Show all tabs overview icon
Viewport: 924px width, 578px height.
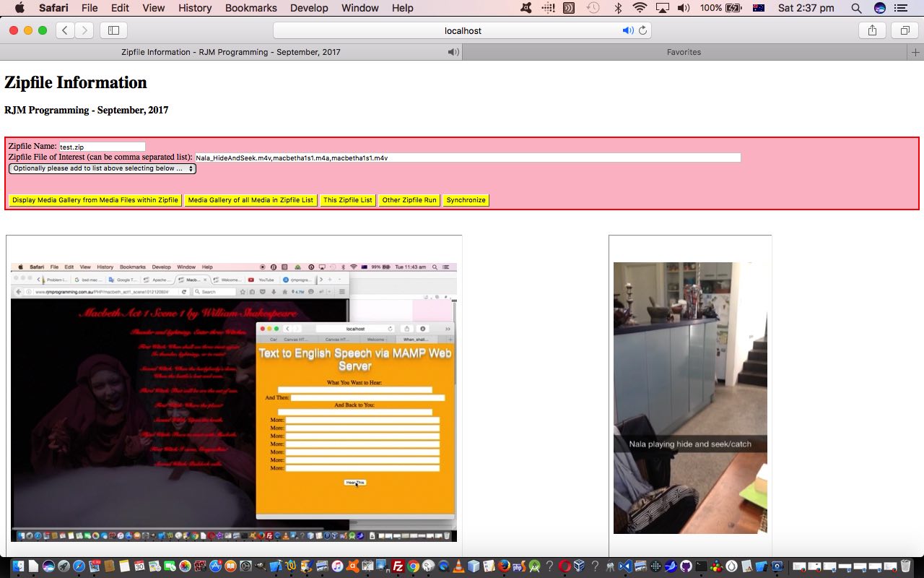904,30
